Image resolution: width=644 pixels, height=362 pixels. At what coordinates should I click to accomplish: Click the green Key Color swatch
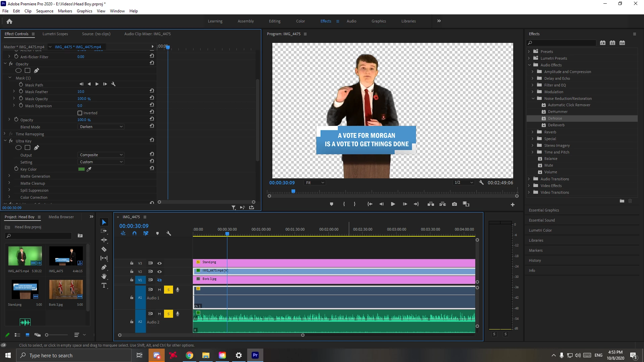(81, 169)
